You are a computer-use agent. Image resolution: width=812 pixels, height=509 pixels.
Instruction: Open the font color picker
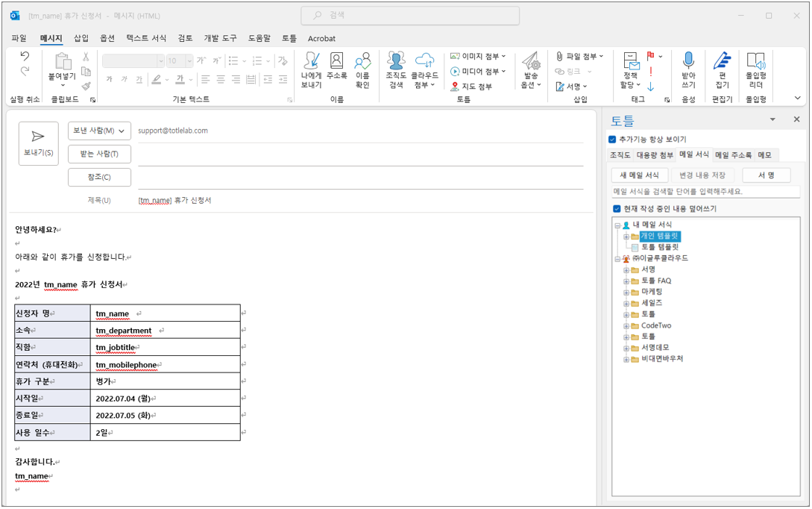[x=191, y=80]
